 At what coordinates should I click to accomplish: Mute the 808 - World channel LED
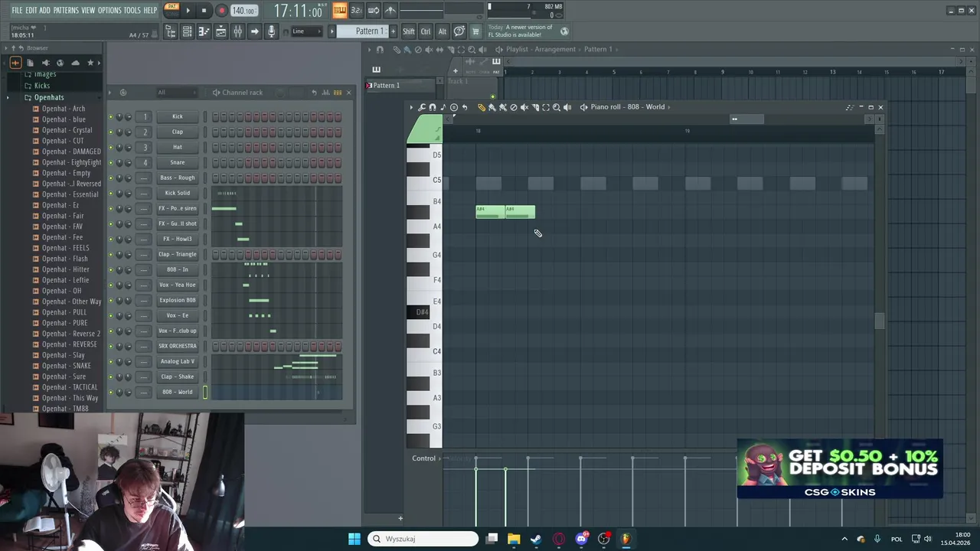[x=110, y=392]
